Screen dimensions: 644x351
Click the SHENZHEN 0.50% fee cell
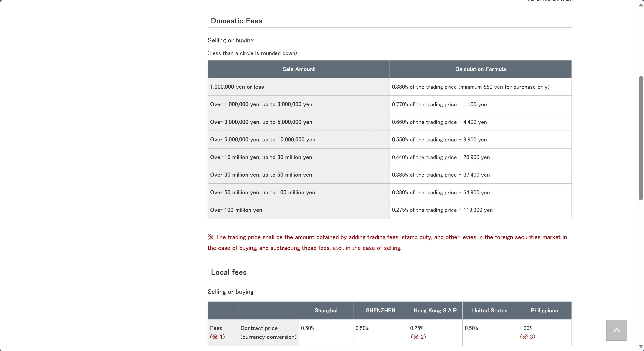point(380,332)
